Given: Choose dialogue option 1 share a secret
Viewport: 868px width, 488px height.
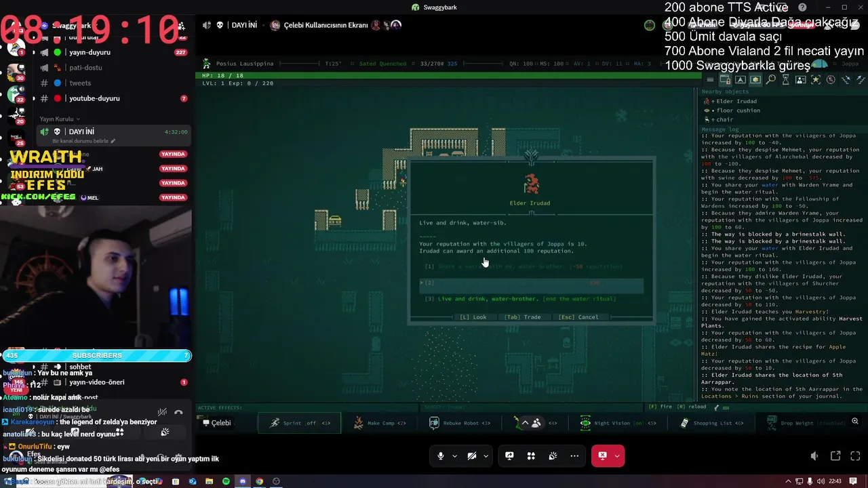Looking at the screenshot, I should (524, 266).
